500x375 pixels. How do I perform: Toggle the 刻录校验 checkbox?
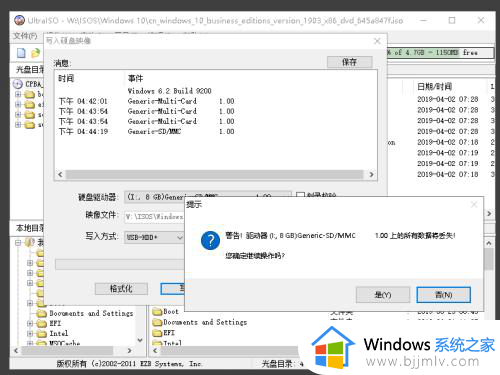pyautogui.click(x=300, y=194)
